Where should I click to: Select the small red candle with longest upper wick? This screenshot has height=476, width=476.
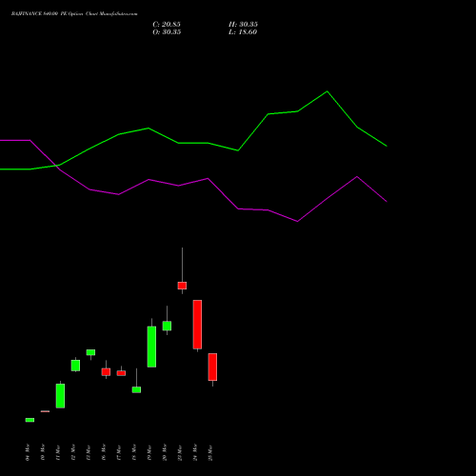(182, 286)
